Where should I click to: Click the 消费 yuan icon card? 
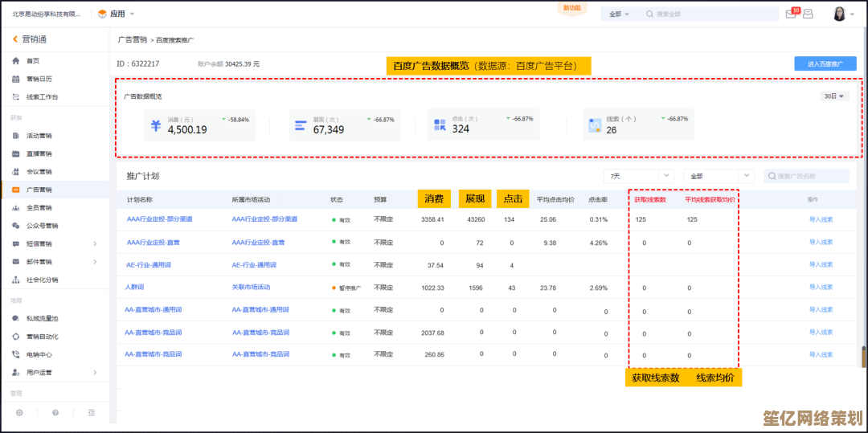156,125
